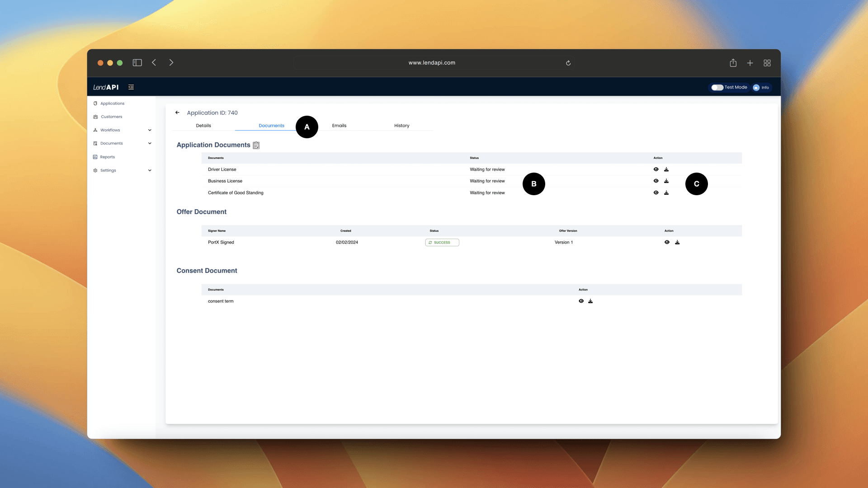Switch to the History tab
Screen dimensions: 868x488
[x=401, y=126]
